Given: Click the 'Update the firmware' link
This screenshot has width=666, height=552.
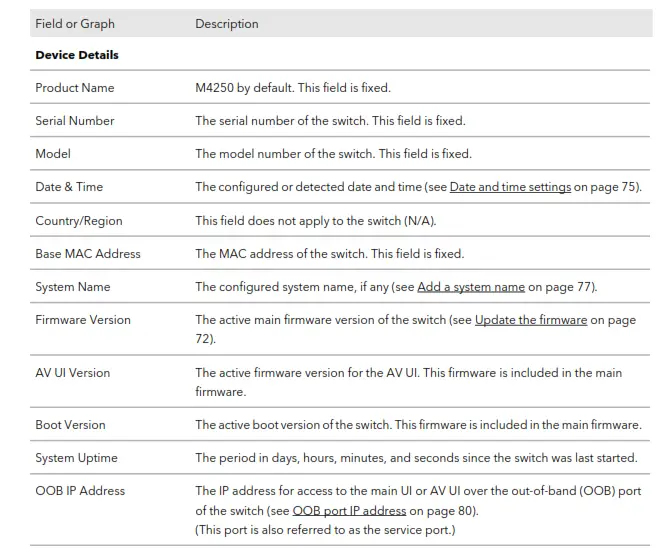Looking at the screenshot, I should tap(531, 320).
